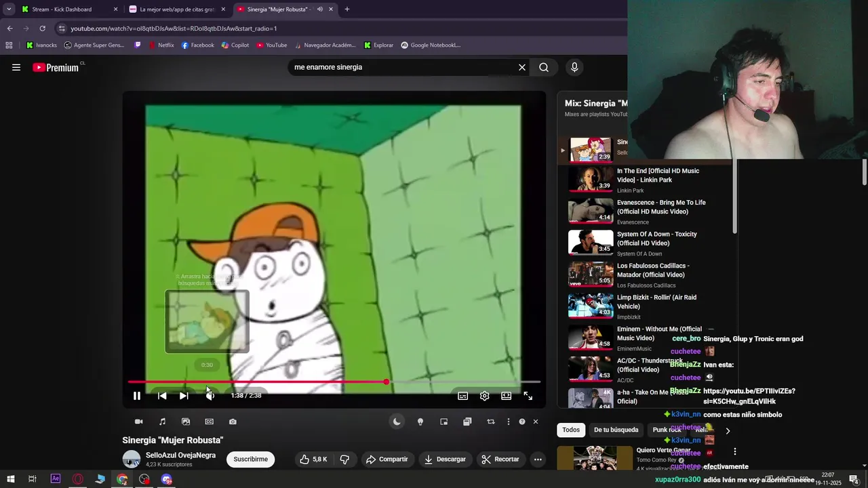Screen dimensions: 868x488
Task: Click the address bar URL
Action: [174, 28]
